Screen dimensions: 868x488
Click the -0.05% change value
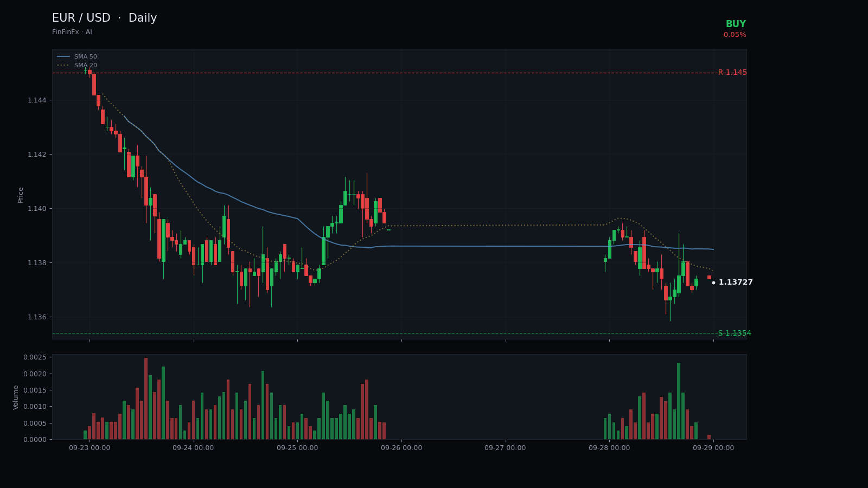click(x=733, y=35)
